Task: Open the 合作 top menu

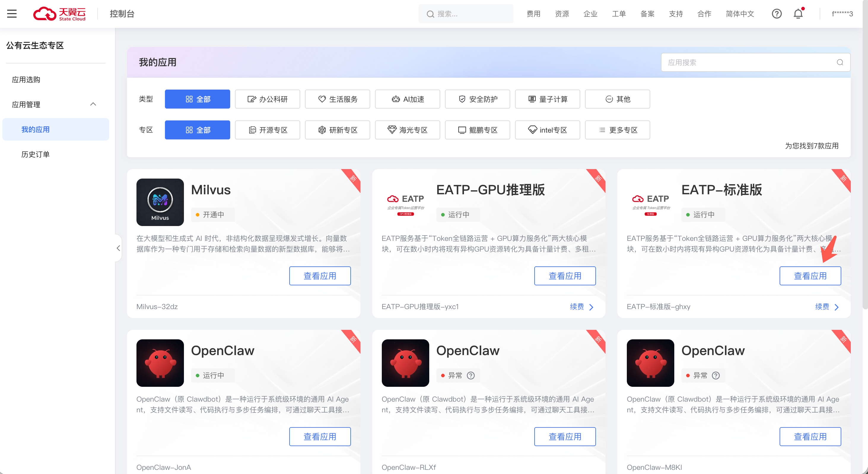Action: pyautogui.click(x=704, y=14)
